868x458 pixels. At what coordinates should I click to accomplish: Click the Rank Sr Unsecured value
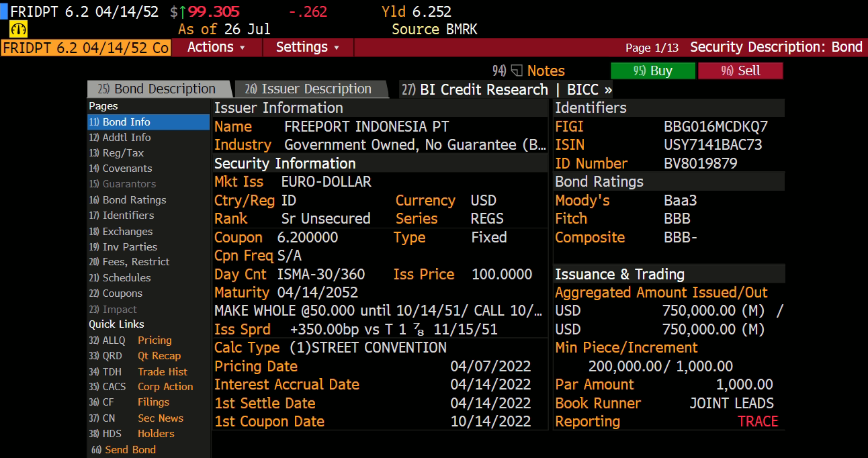click(326, 219)
